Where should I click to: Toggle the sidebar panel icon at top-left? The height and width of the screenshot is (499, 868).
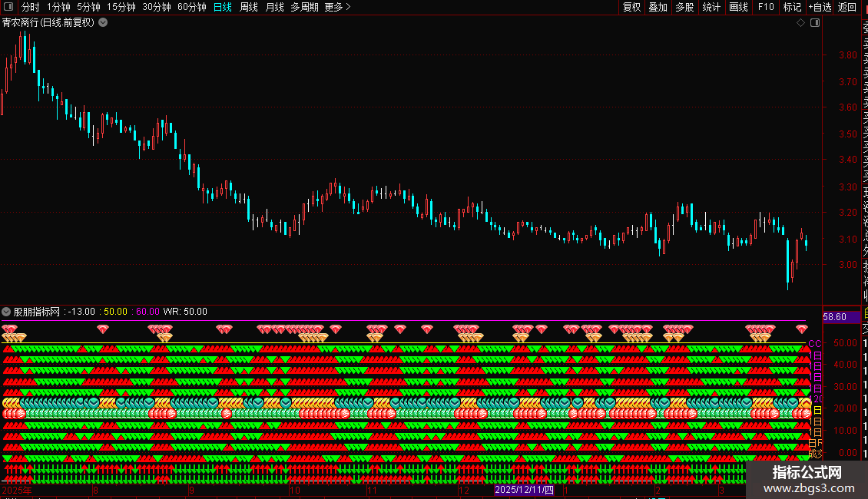pyautogui.click(x=8, y=7)
